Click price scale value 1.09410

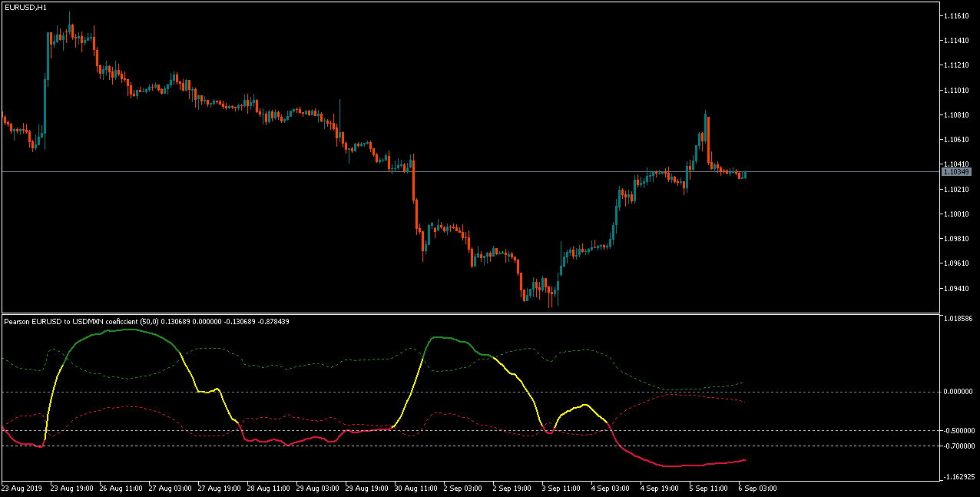957,288
